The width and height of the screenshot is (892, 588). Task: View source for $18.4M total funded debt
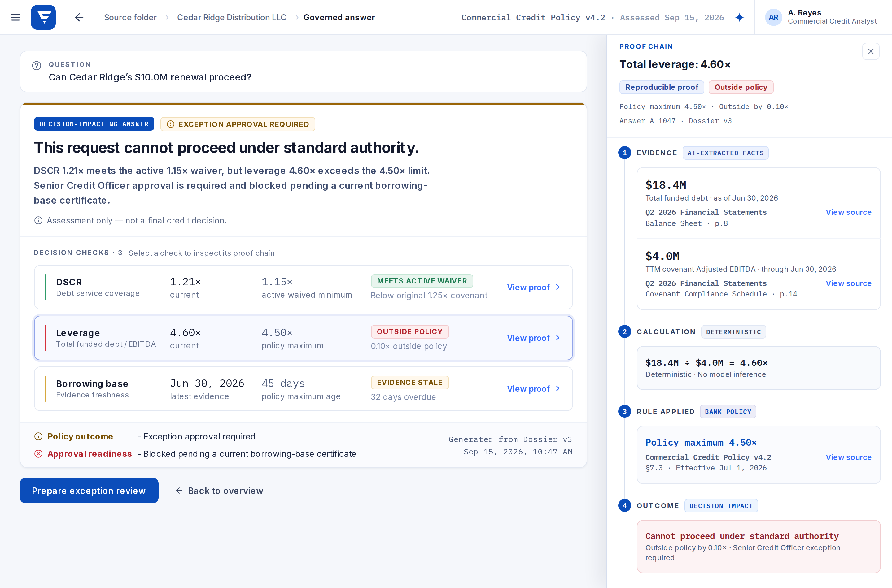click(848, 212)
